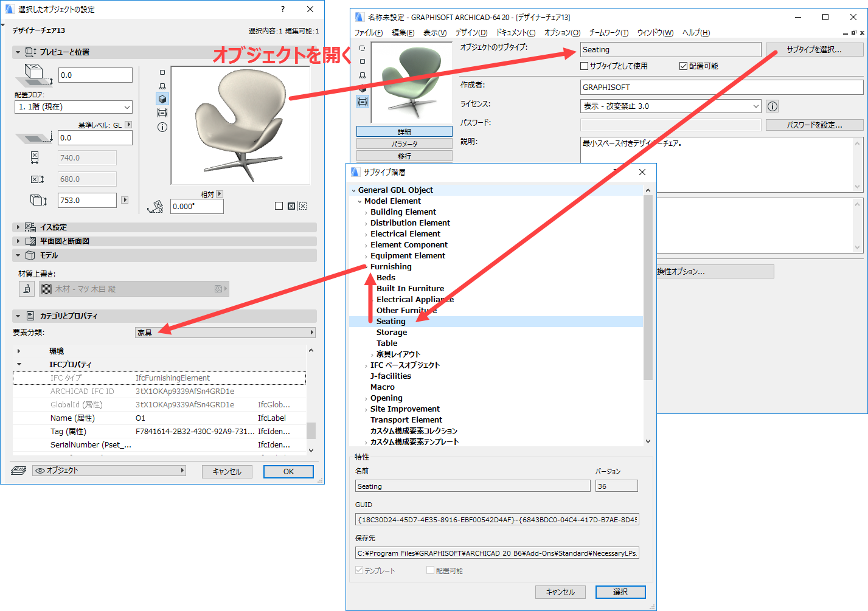Click the small icon left of the 材質上書き field

coord(26,288)
